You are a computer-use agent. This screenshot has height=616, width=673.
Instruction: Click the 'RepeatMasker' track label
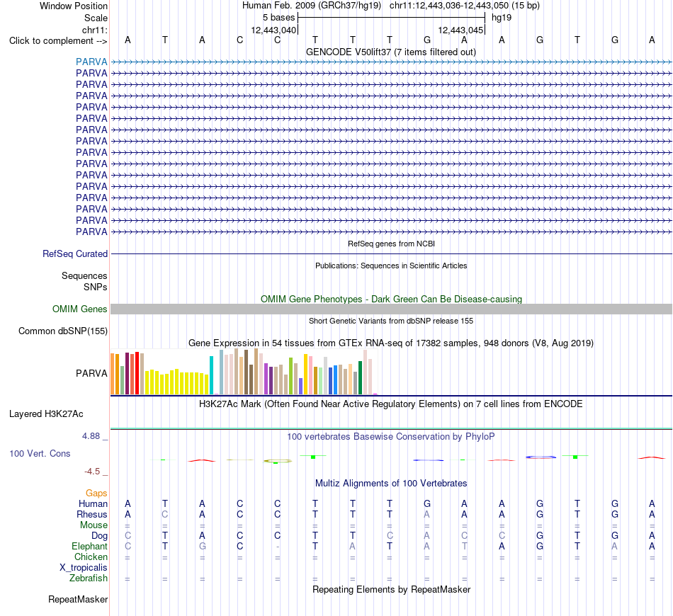[x=78, y=599]
